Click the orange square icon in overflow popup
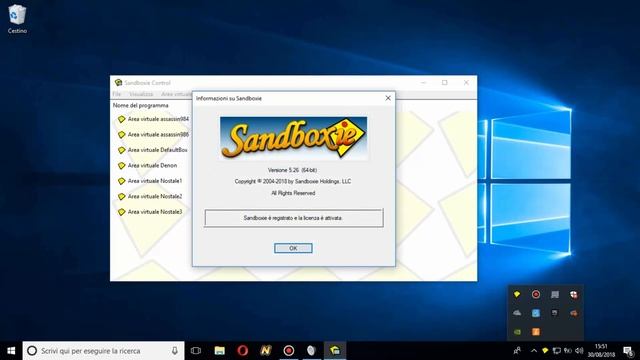This screenshot has height=360, width=640. tap(536, 332)
